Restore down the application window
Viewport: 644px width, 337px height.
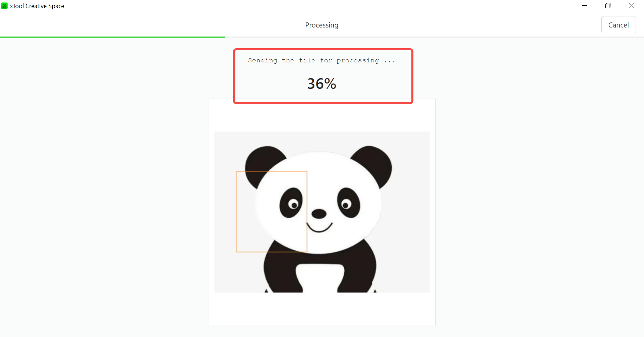[x=608, y=6]
